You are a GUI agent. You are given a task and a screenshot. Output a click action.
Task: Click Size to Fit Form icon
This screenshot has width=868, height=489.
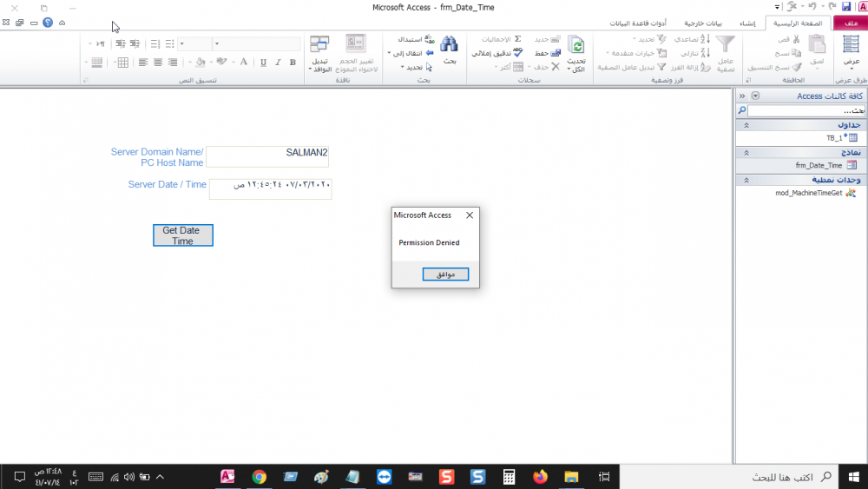click(355, 43)
